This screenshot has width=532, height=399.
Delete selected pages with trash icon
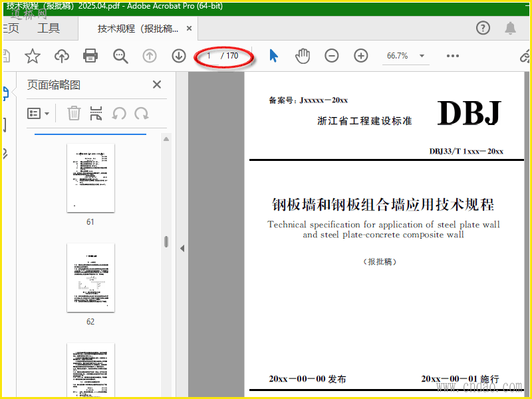pyautogui.click(x=74, y=113)
